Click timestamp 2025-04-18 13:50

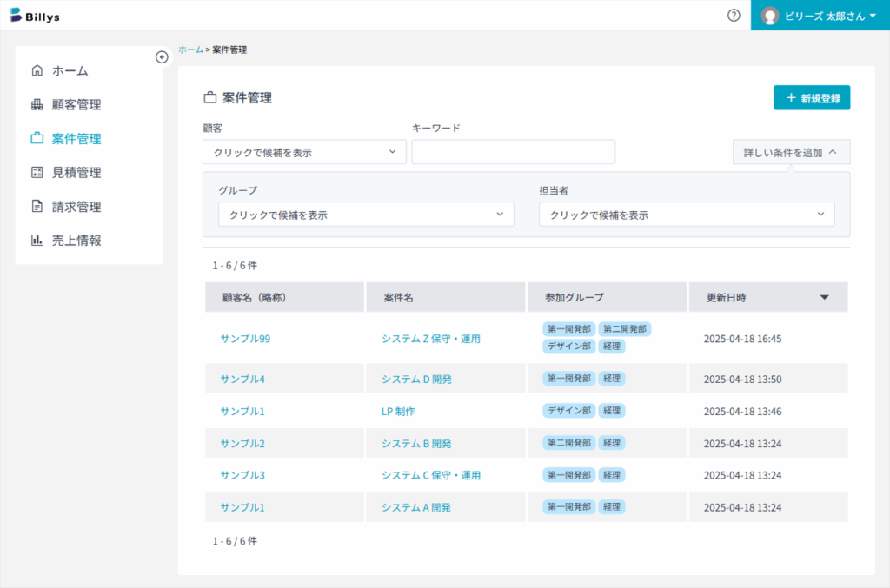742,379
